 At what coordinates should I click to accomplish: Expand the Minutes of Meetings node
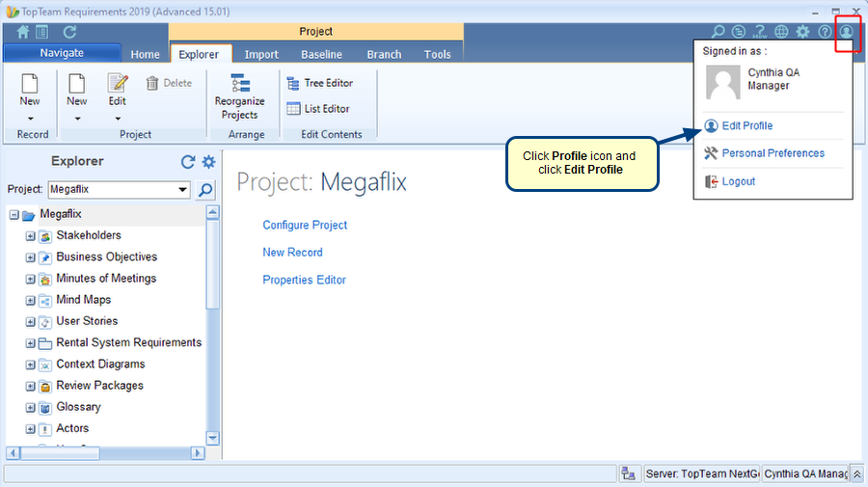coord(31,280)
